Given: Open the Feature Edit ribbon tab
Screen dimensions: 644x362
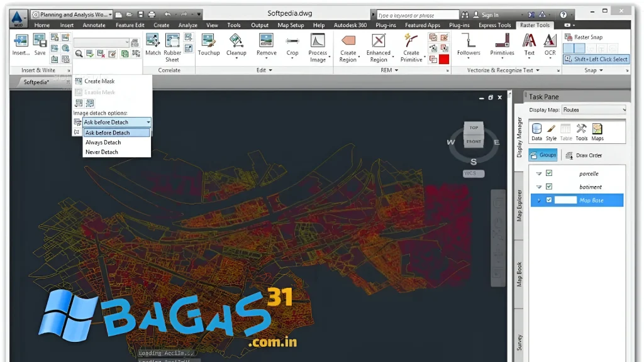Looking at the screenshot, I should [x=130, y=25].
